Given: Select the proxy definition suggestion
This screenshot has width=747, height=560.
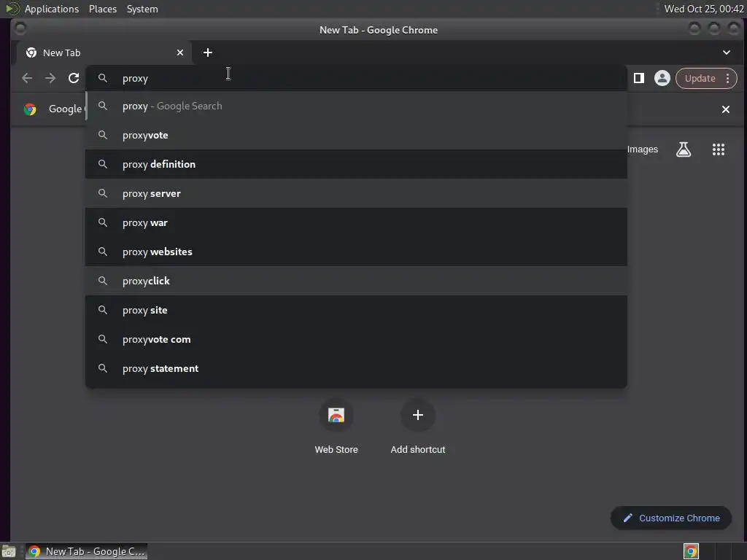Looking at the screenshot, I should click(x=356, y=164).
